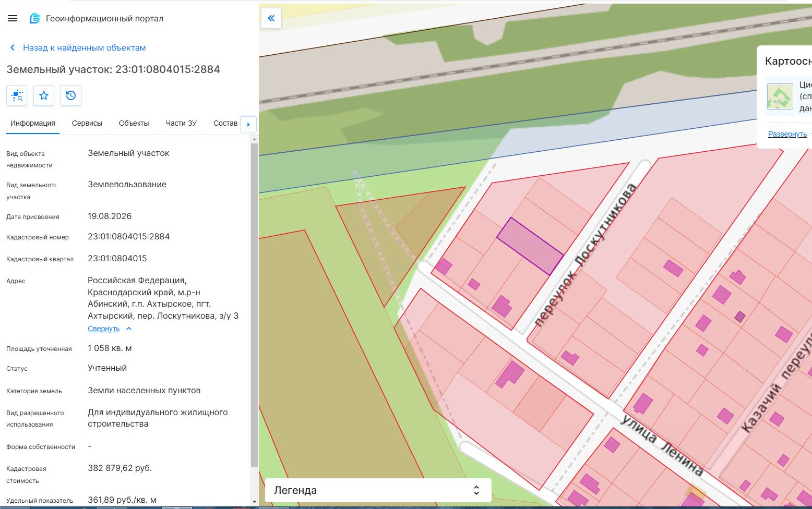The width and height of the screenshot is (812, 509).
Task: Show the parcel on map icon
Action: tap(17, 95)
